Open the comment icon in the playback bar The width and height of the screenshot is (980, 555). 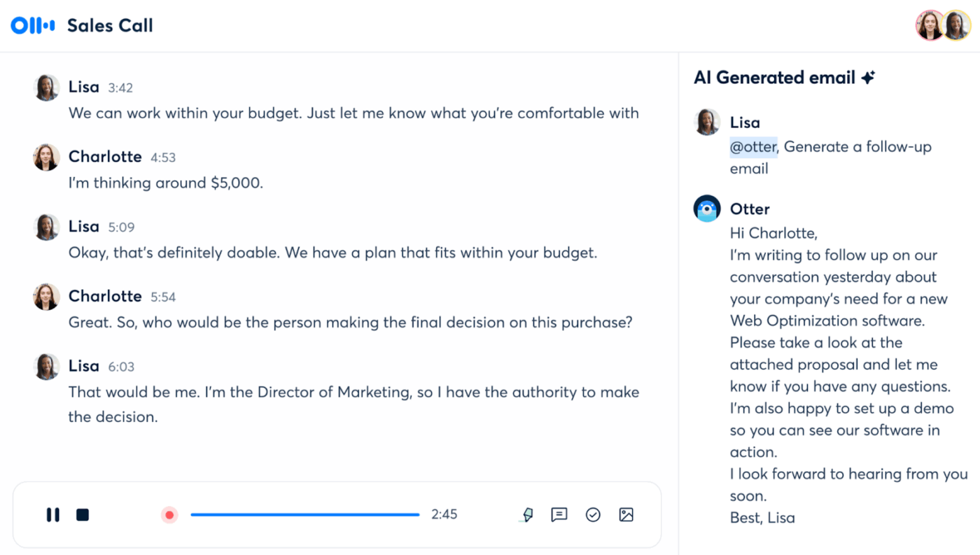click(x=559, y=514)
